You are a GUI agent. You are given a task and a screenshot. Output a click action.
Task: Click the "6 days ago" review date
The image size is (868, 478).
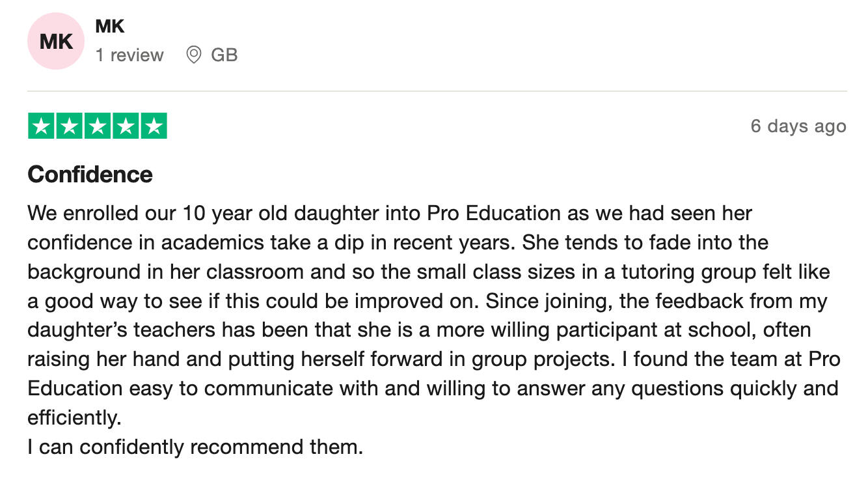click(798, 126)
